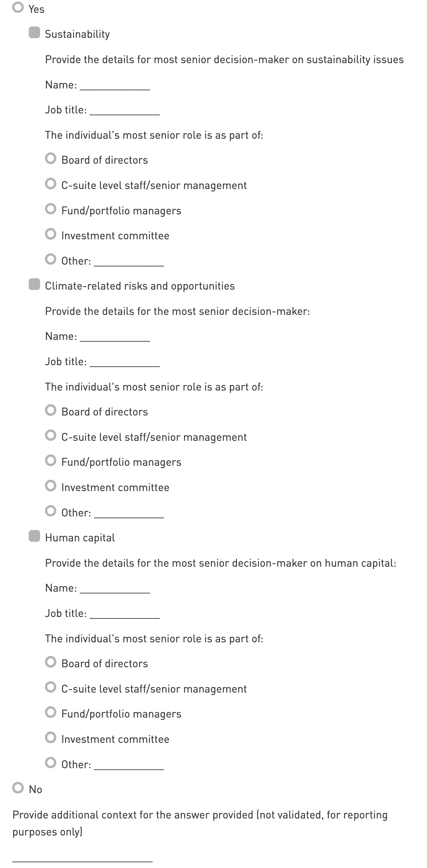Check the Sustainability checkbox

(34, 33)
